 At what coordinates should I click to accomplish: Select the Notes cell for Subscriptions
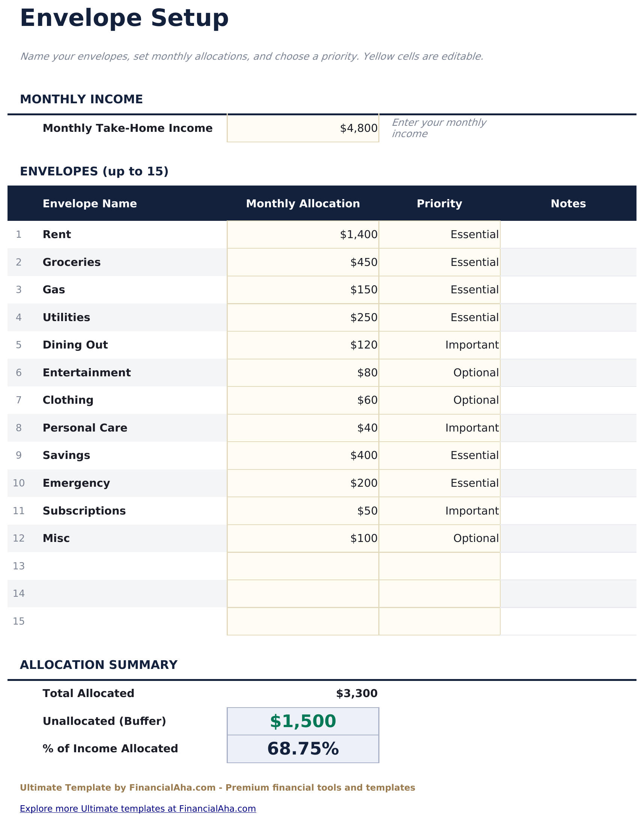568,510
